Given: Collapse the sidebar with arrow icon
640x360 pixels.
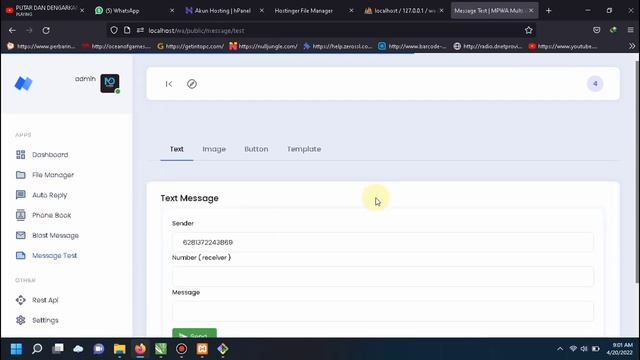Looking at the screenshot, I should 169,84.
